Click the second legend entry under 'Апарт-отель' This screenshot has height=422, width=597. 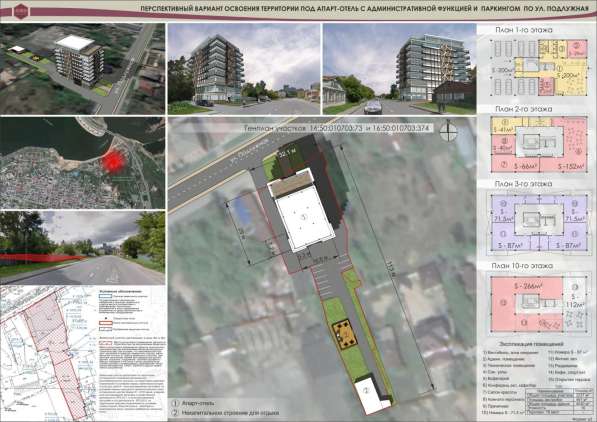point(230,412)
